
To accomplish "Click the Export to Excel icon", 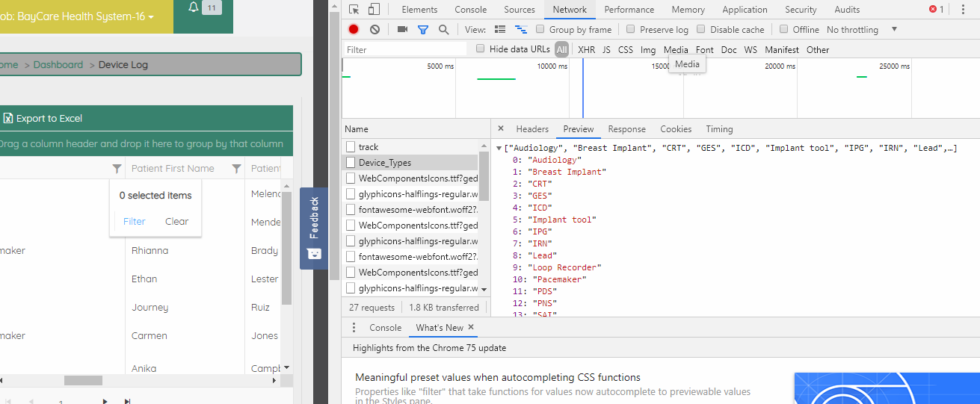I will pyautogui.click(x=8, y=118).
